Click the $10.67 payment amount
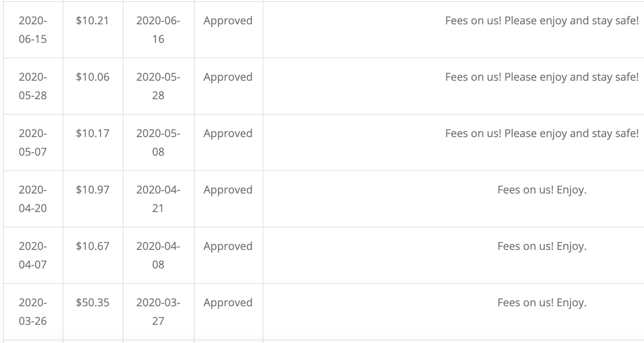The image size is (644, 343). 93,246
